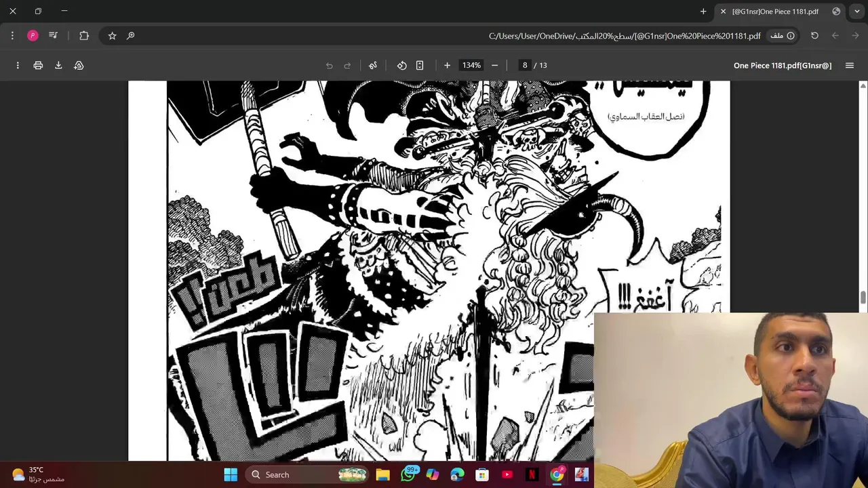
Task: Open Microsoft Edge from the taskbar
Action: (x=457, y=474)
